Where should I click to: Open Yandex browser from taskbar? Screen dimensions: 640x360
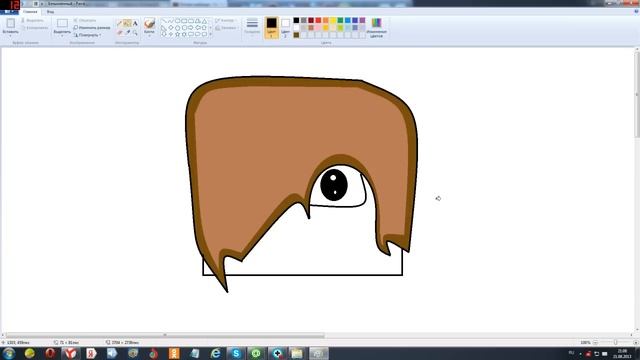71,353
